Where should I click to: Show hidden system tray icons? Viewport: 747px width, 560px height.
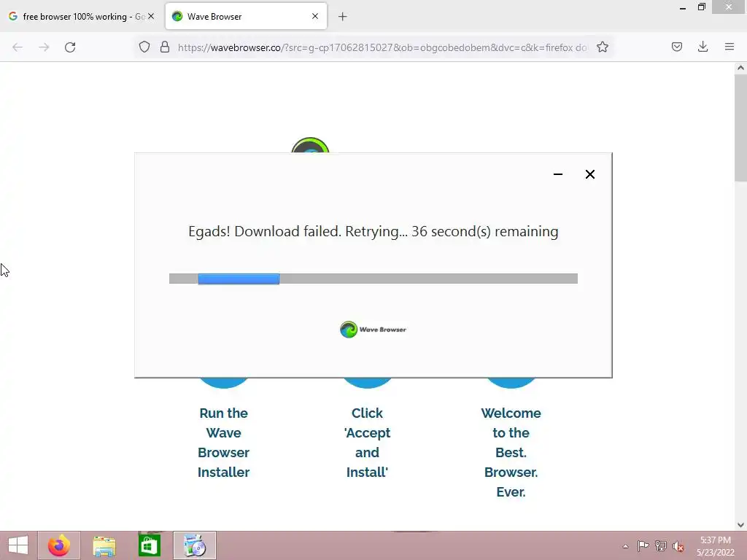point(625,546)
